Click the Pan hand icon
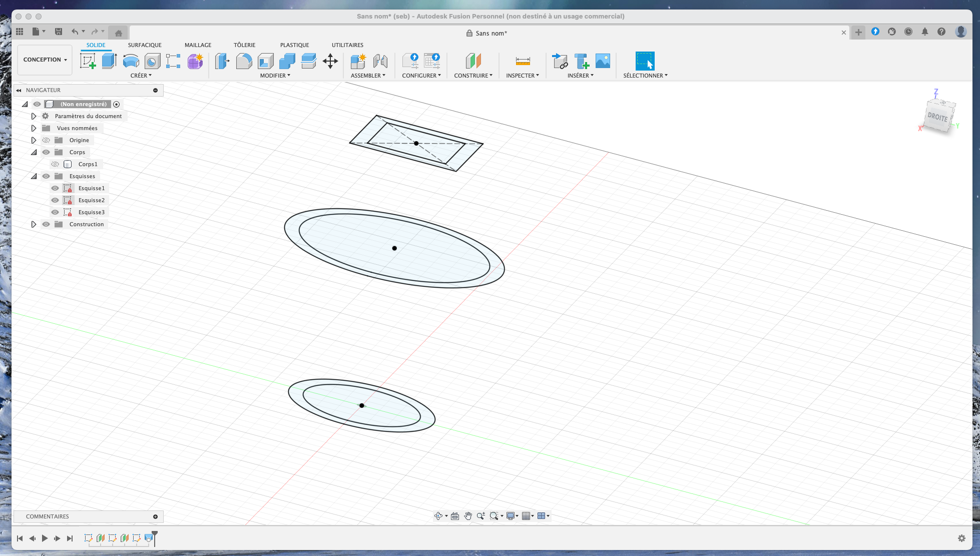The height and width of the screenshot is (556, 980). tap(468, 516)
